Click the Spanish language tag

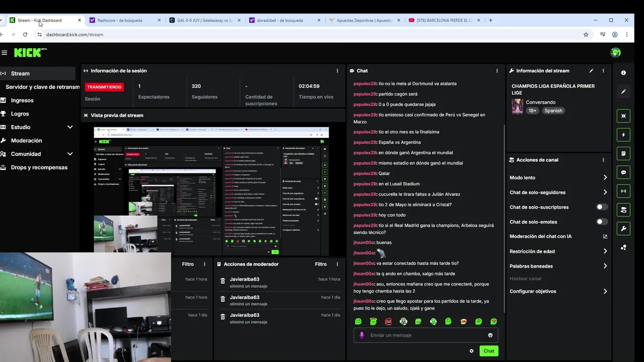point(553,111)
